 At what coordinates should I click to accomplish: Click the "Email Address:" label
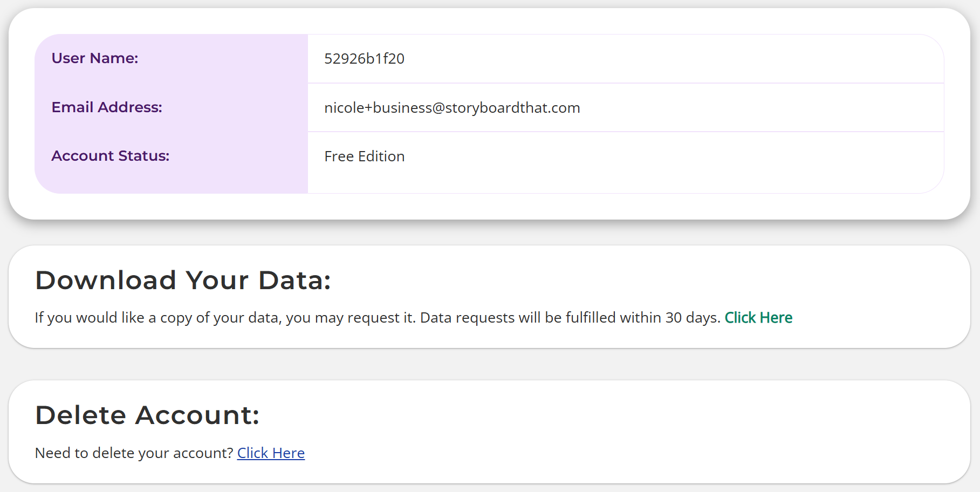[107, 107]
